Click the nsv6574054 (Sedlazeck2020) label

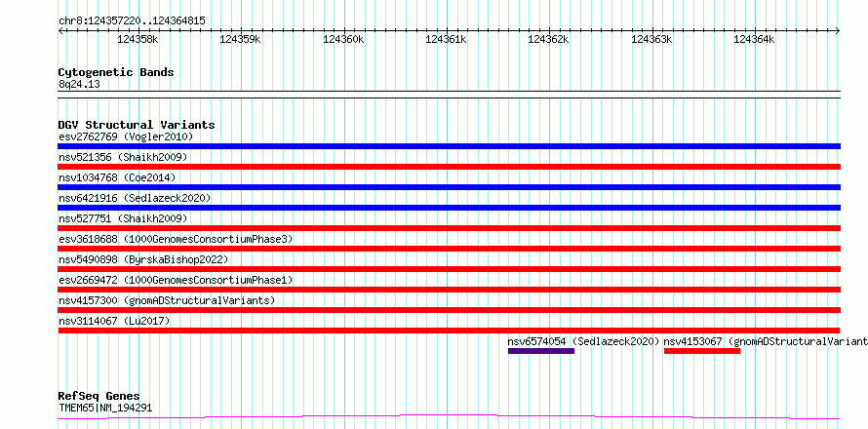pos(584,341)
